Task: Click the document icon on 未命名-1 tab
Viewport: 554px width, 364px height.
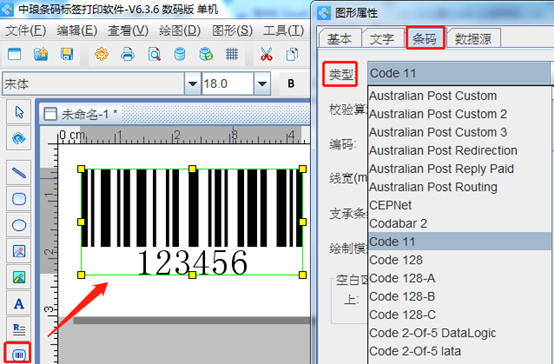Action: pos(50,114)
